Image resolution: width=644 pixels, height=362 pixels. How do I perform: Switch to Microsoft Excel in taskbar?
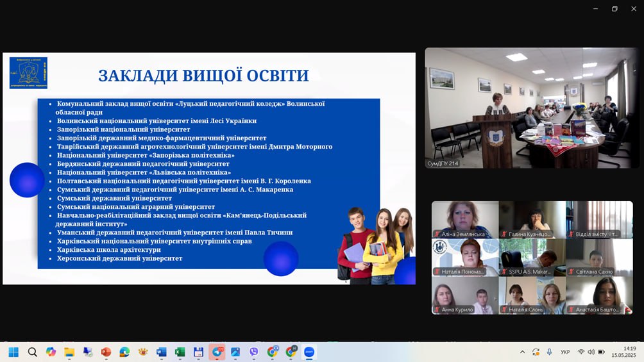pyautogui.click(x=180, y=352)
